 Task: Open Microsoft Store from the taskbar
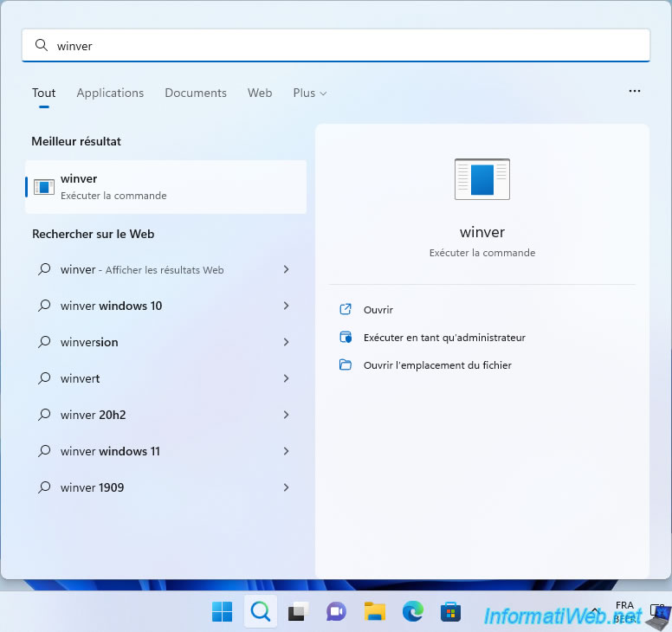coord(451,611)
